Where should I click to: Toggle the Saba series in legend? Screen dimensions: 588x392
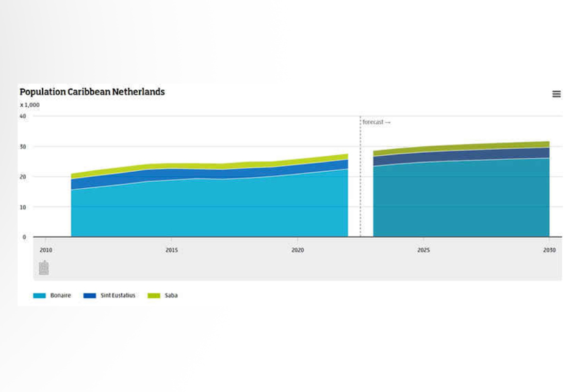162,296
